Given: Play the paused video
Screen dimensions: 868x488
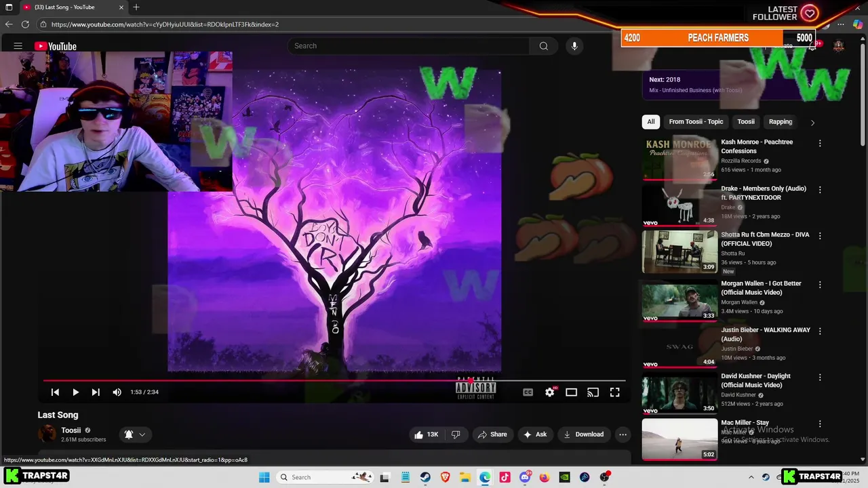Looking at the screenshot, I should (75, 392).
